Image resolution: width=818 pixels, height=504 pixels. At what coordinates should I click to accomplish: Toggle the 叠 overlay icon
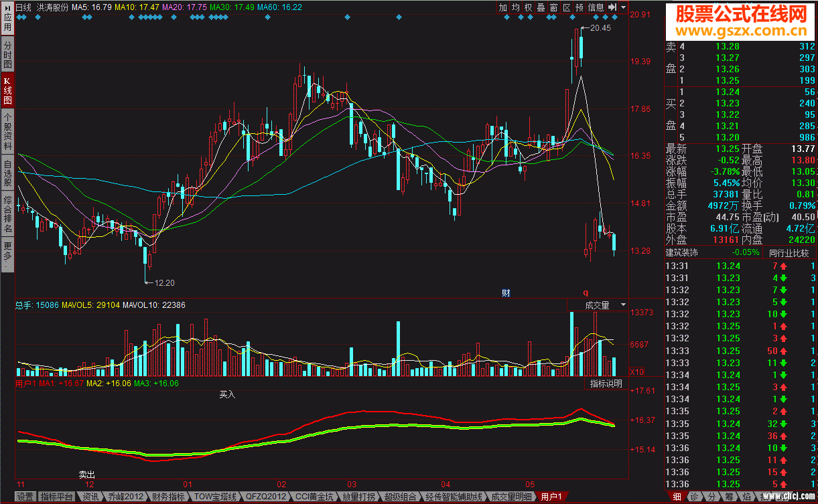tap(541, 7)
